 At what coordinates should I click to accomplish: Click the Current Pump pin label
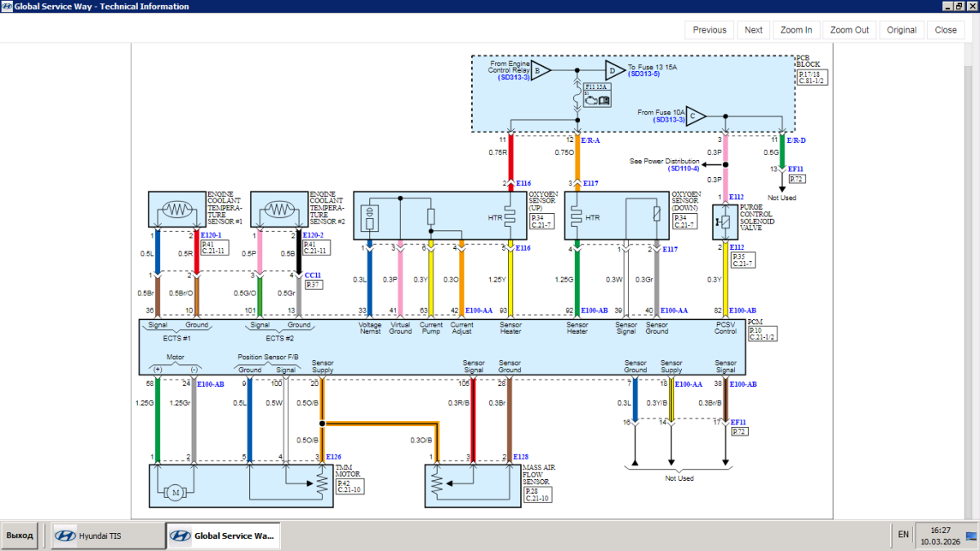[x=431, y=328]
